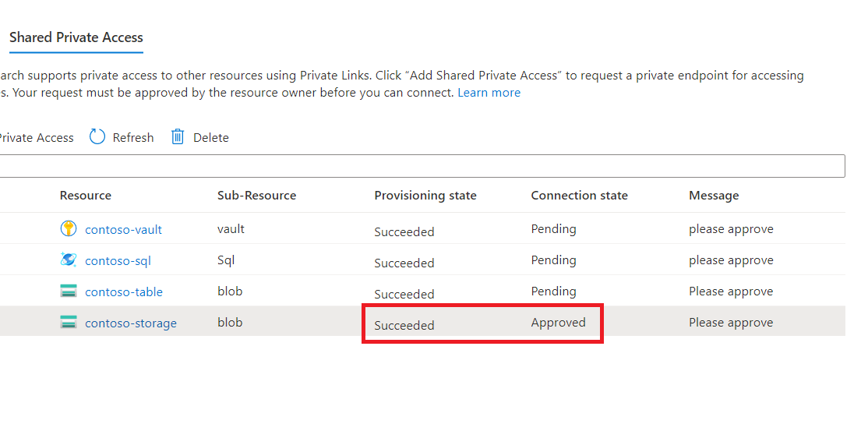Sort by the Connection state column header
Viewport: 868px width, 431px height.
(579, 196)
